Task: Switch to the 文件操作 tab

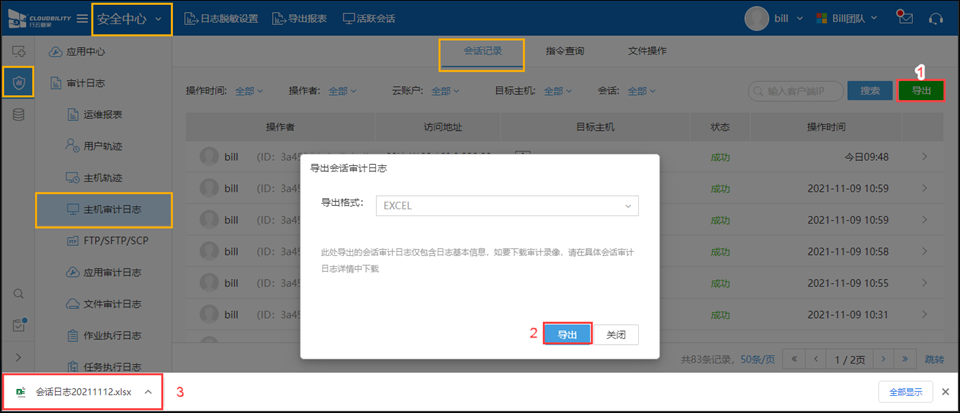Action: (647, 51)
